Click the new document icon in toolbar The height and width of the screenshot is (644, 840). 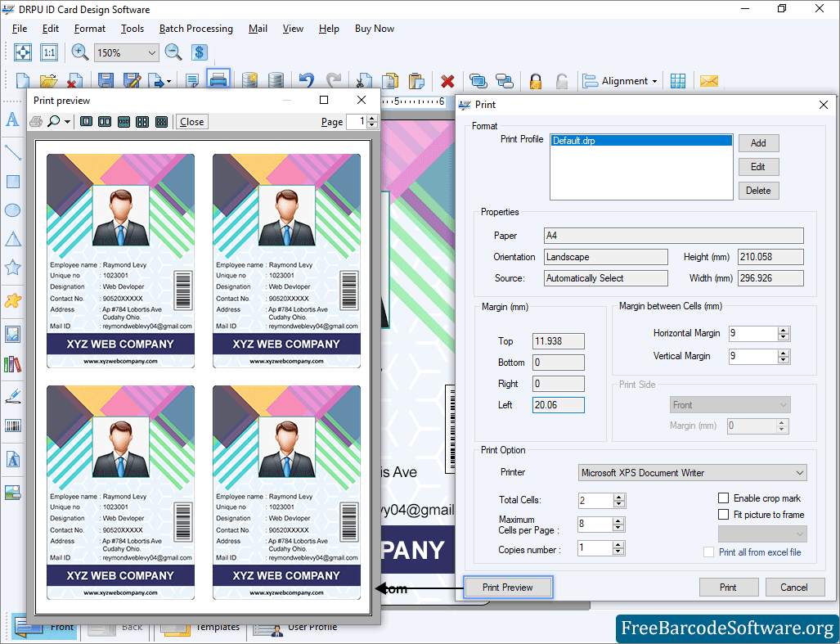(23, 81)
